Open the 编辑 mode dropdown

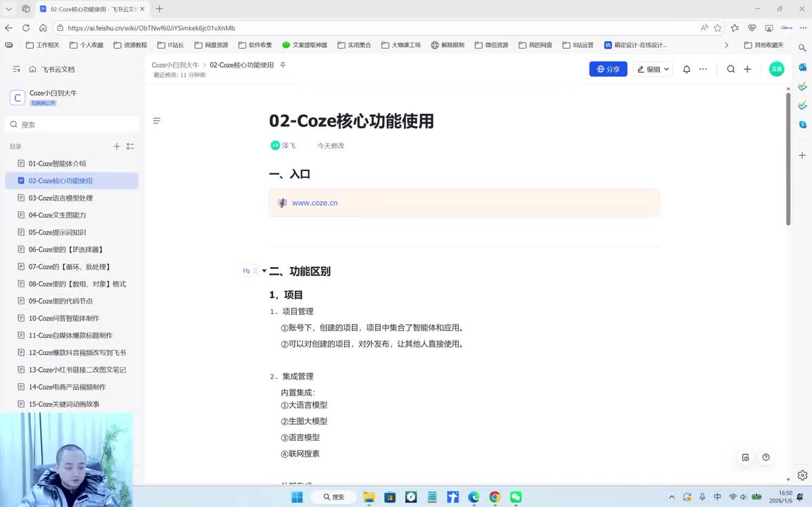click(652, 69)
